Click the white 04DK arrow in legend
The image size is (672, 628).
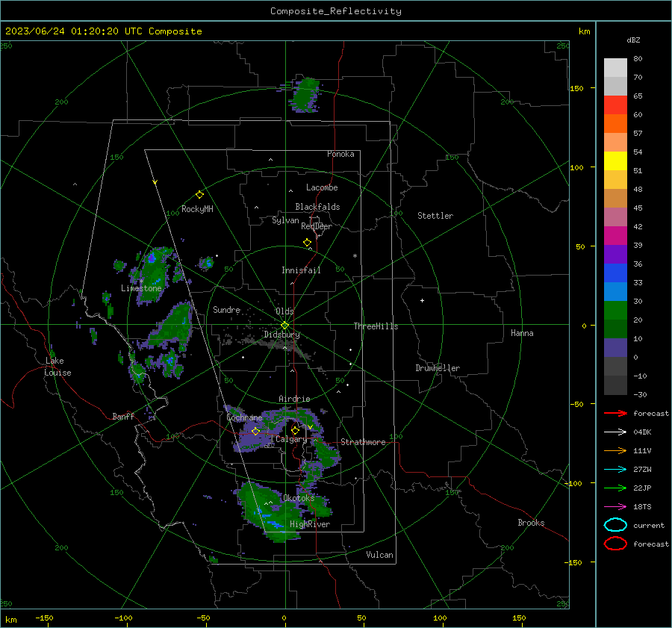615,432
